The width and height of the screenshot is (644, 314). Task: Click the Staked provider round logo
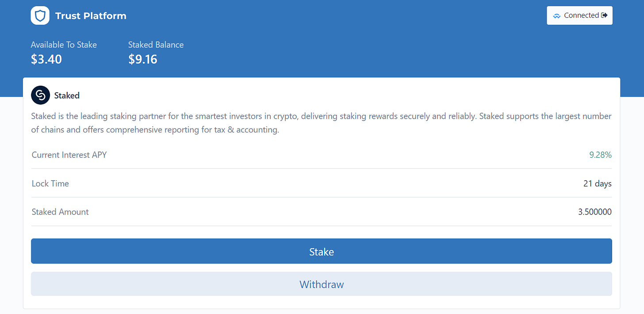point(40,95)
